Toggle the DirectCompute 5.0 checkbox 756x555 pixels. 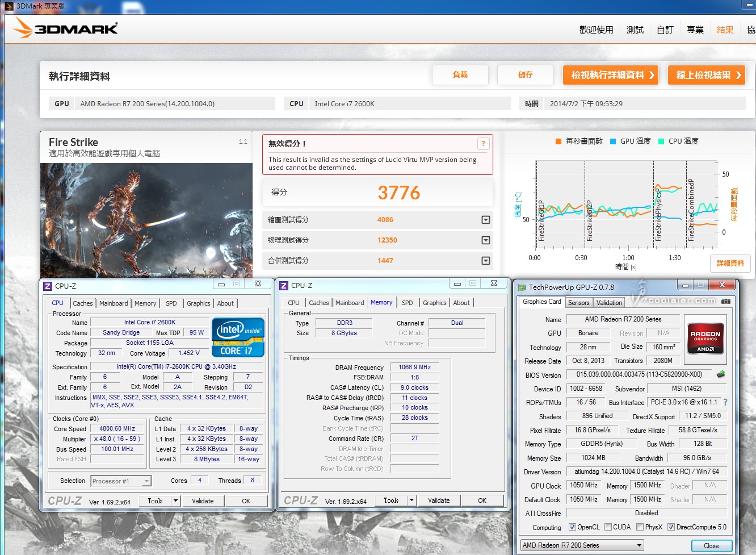coord(671,527)
